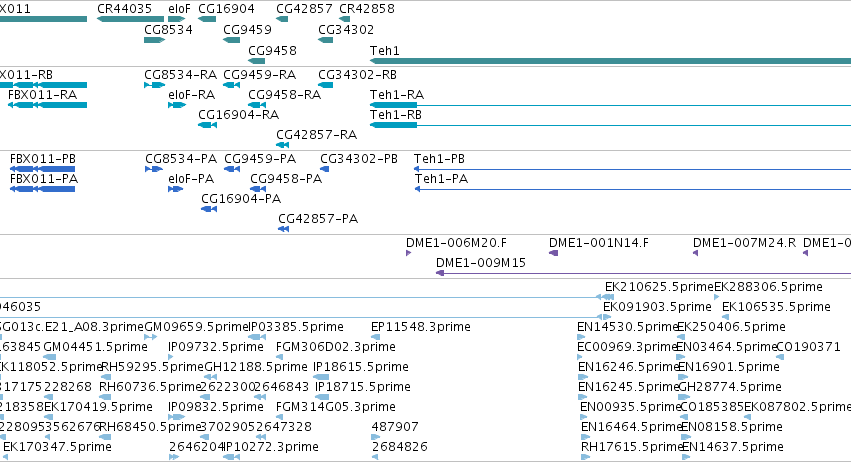Select the FBX011-RA transcript label
The width and height of the screenshot is (851, 462).
[x=42, y=94]
